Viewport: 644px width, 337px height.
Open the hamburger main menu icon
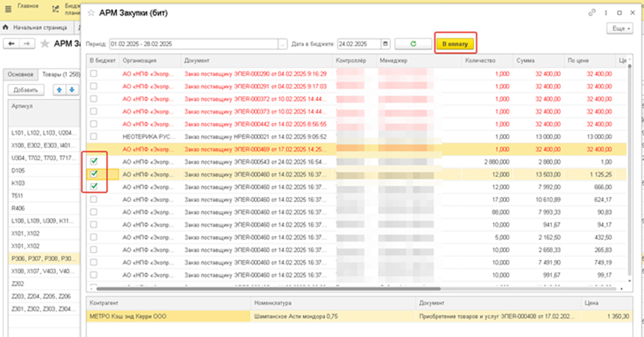pyautogui.click(x=8, y=9)
